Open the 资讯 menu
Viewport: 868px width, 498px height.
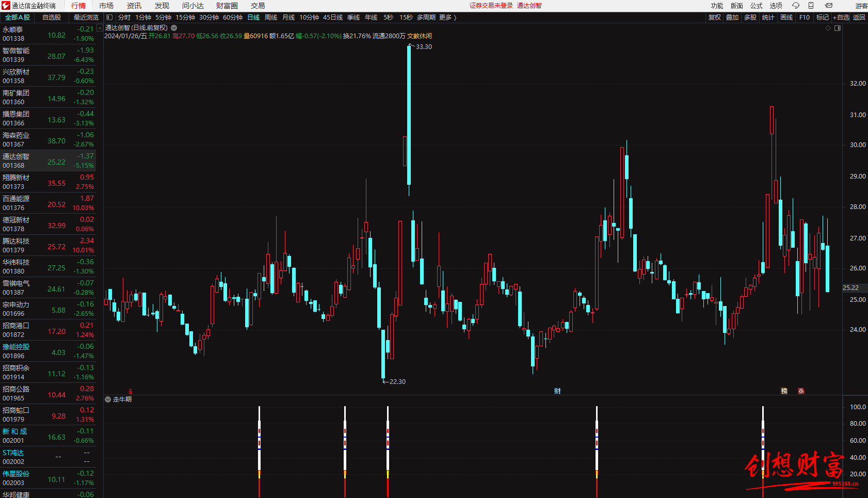point(134,6)
